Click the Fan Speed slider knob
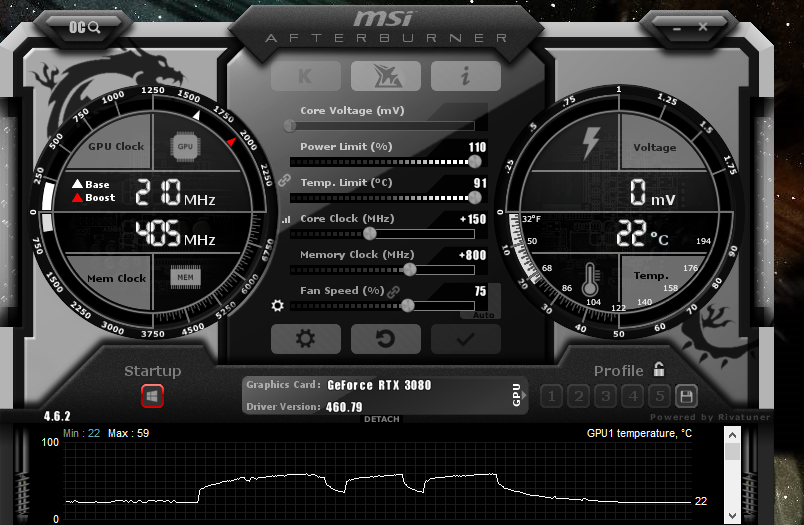The image size is (804, 525). (x=408, y=306)
